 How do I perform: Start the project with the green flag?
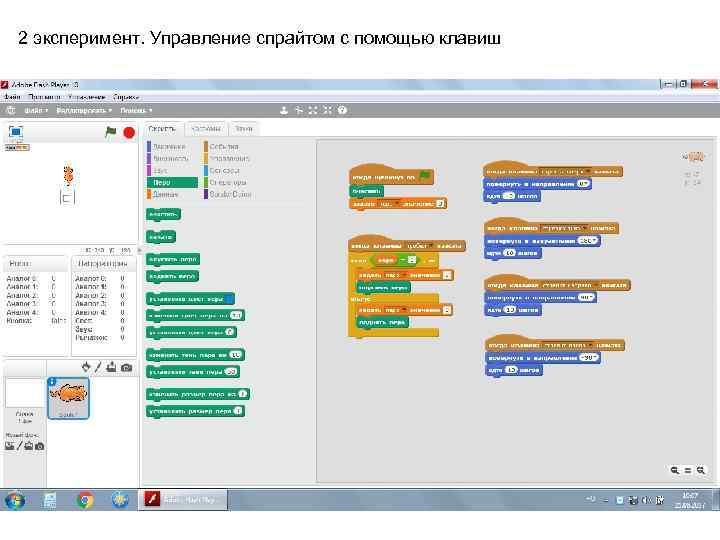click(x=111, y=132)
